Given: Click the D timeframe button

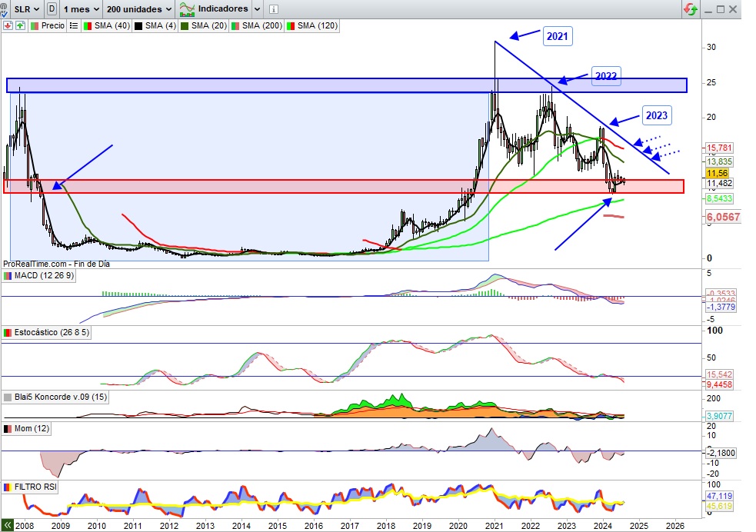Looking at the screenshot, I should click(52, 8).
